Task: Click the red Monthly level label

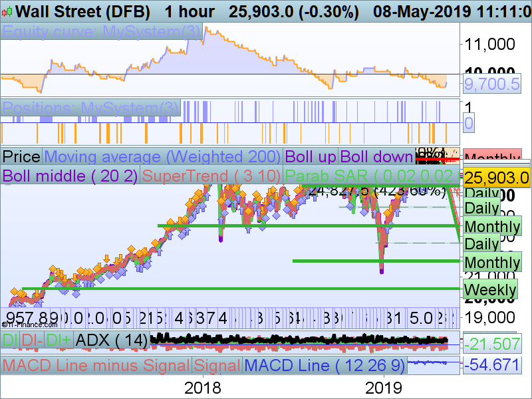Action: [x=492, y=155]
